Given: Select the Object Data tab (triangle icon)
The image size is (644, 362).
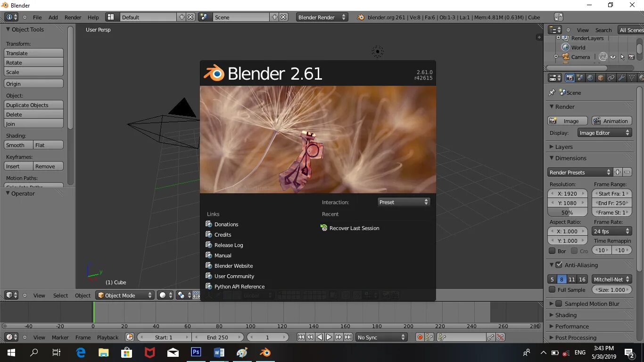Looking at the screenshot, I should pos(631,77).
